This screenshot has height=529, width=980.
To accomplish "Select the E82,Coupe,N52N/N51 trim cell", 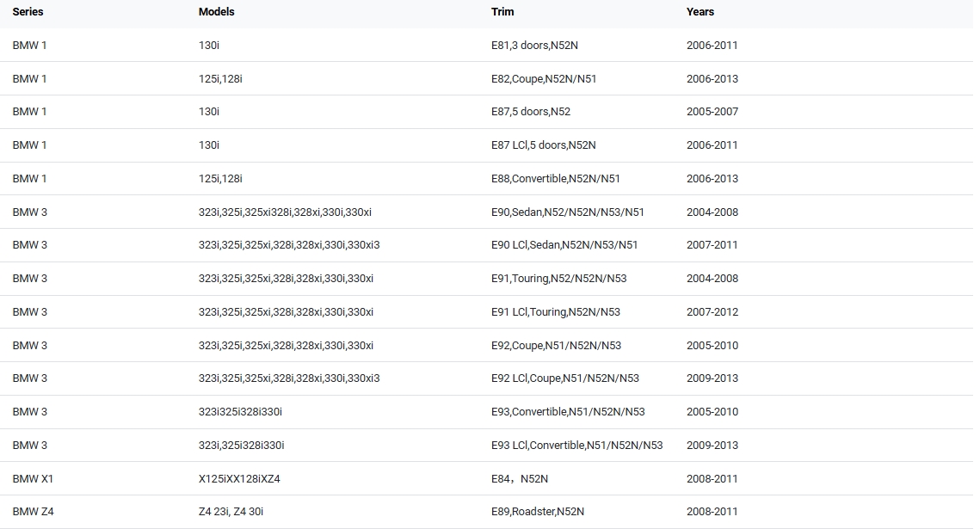I will tap(544, 79).
